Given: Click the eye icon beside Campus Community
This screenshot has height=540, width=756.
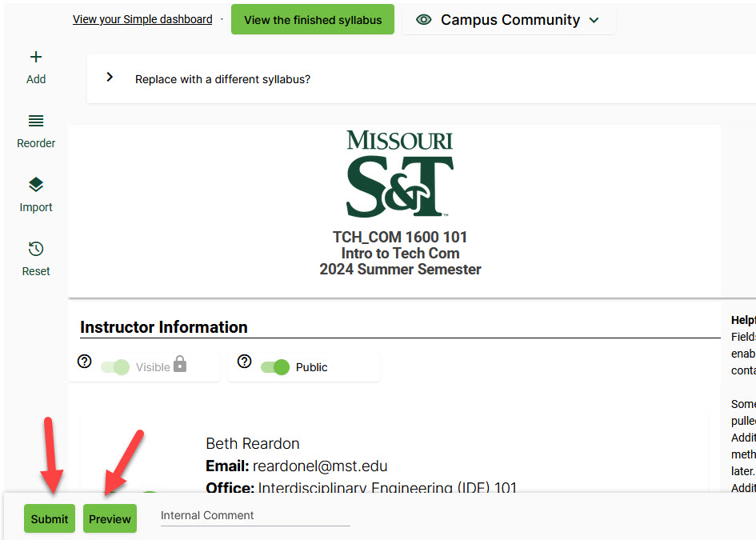Looking at the screenshot, I should click(424, 19).
